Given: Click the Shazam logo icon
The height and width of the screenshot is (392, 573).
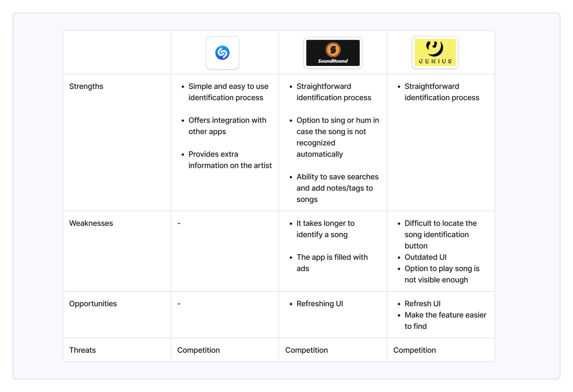Looking at the screenshot, I should 222,53.
